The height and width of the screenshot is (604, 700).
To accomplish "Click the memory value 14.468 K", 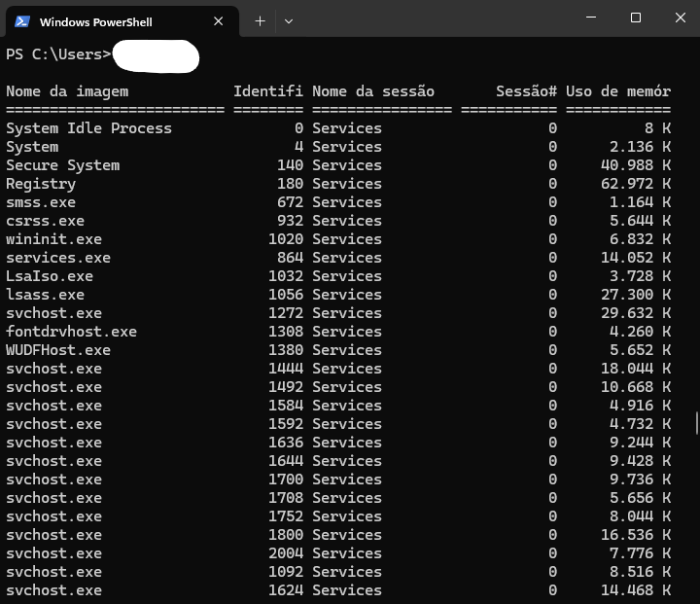I will (x=636, y=590).
